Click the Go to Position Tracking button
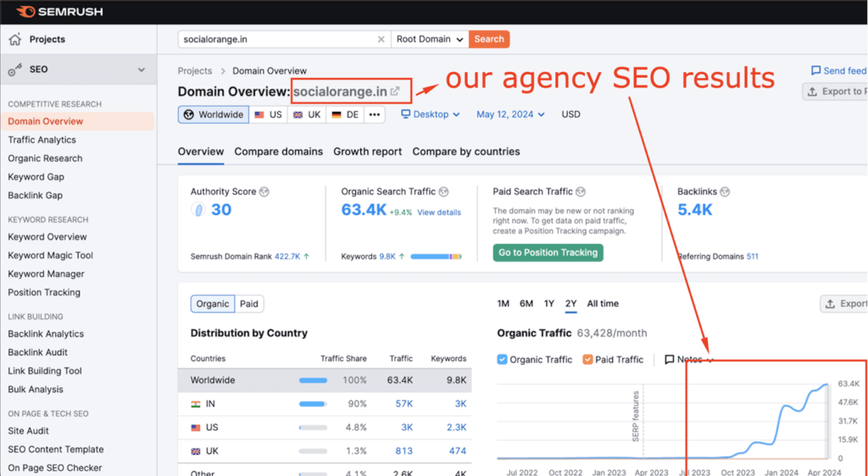Screen dimensions: 868x476 click(548, 252)
